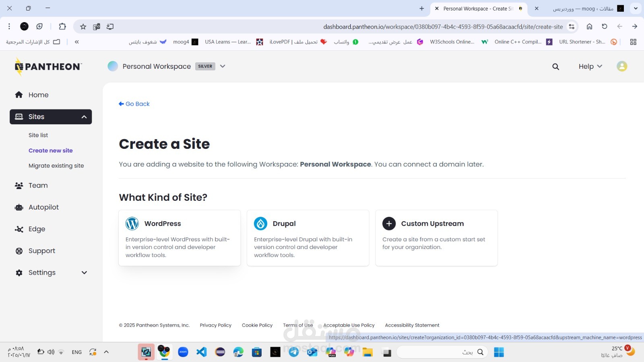Open the volume control in system tray
Viewport: 644px width, 362px height.
(51, 352)
